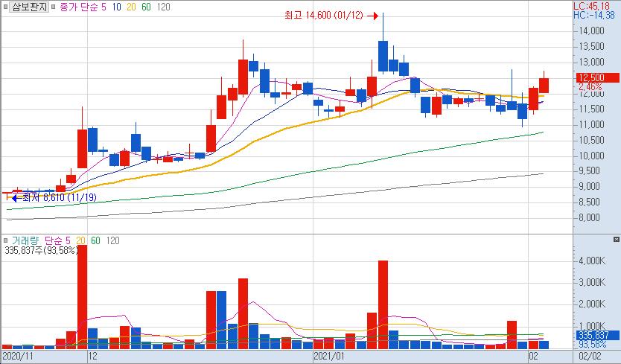
Task: Click the HC:-14.38 value
Action: [x=594, y=16]
